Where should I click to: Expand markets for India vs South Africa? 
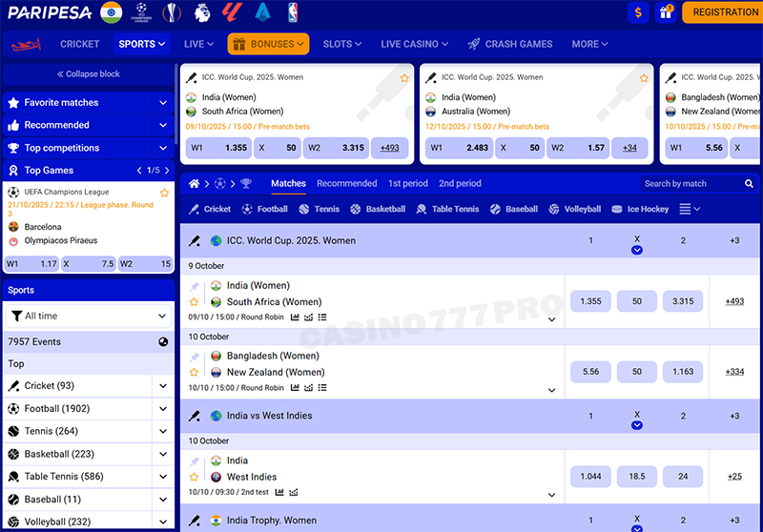click(x=552, y=319)
